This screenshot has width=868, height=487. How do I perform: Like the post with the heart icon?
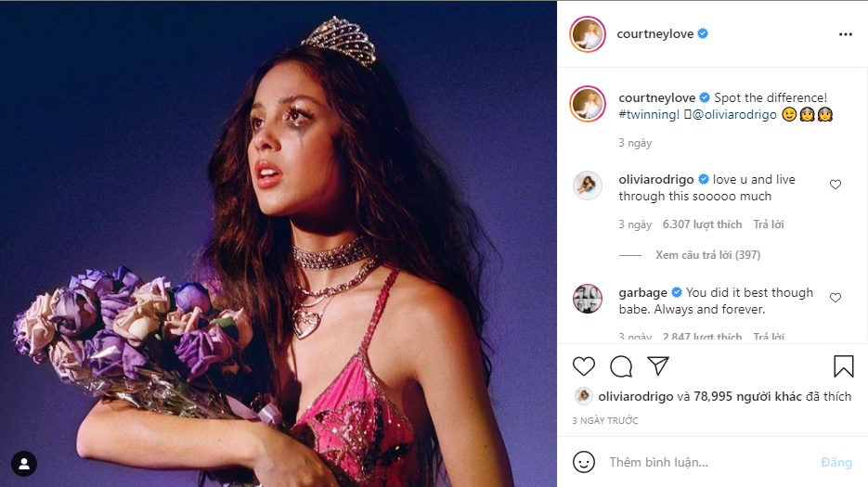[x=584, y=365]
